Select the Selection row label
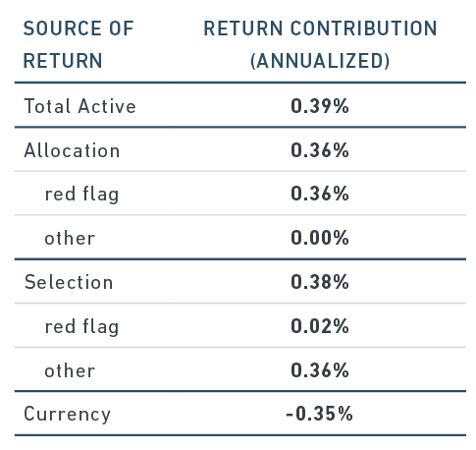 click(x=69, y=282)
